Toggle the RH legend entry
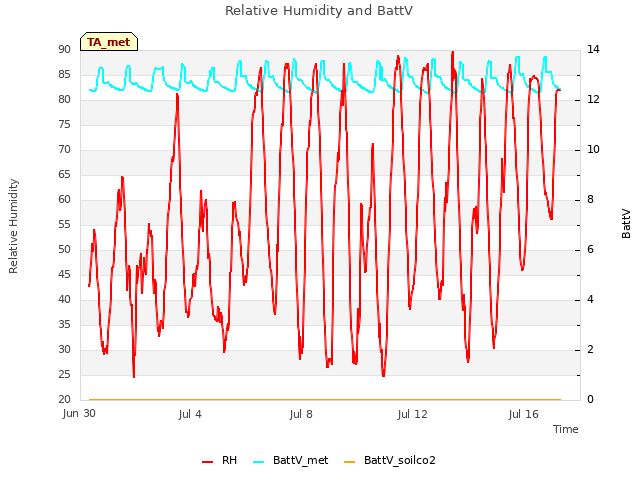The height and width of the screenshot is (480, 640). point(220,460)
